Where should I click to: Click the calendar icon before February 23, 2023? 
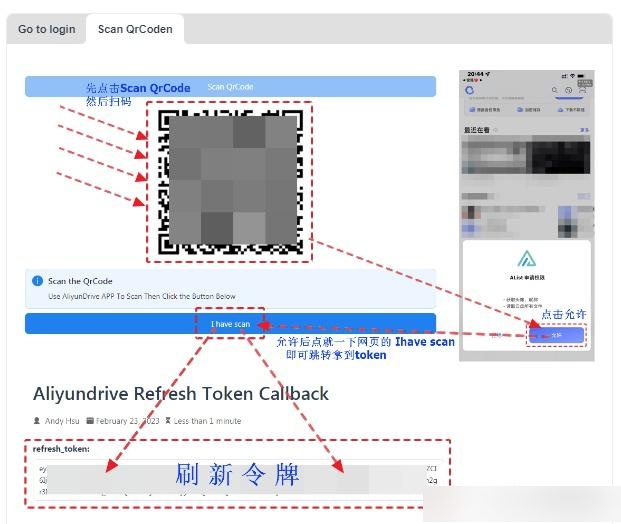pyautogui.click(x=90, y=421)
